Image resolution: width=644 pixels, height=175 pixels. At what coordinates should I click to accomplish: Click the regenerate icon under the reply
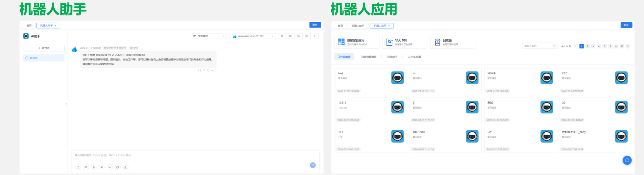click(x=208, y=71)
